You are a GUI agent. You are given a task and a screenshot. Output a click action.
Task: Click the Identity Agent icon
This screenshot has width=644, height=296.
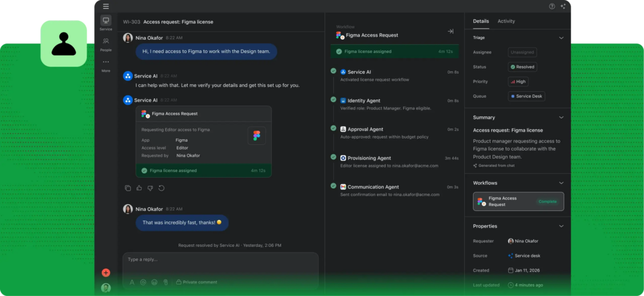343,100
